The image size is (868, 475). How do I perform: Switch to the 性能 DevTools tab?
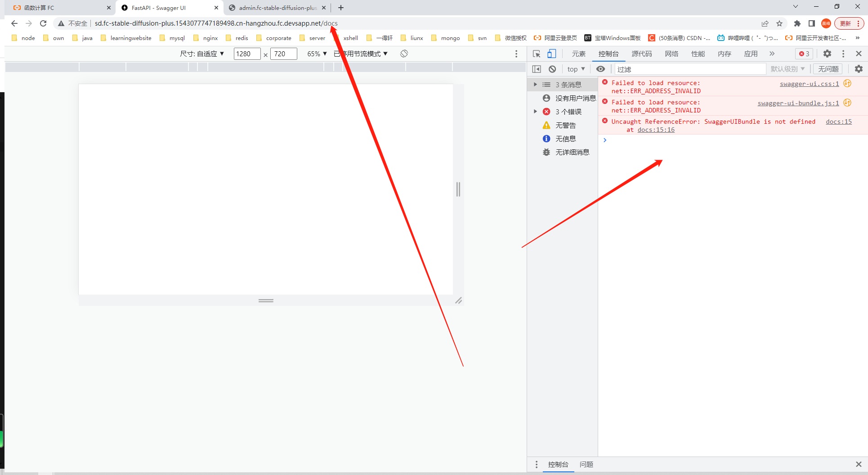pyautogui.click(x=698, y=54)
